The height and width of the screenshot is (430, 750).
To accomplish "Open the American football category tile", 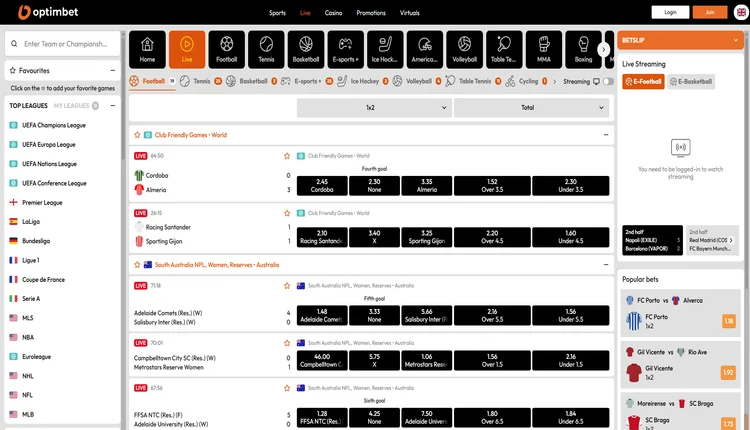I will (x=425, y=50).
